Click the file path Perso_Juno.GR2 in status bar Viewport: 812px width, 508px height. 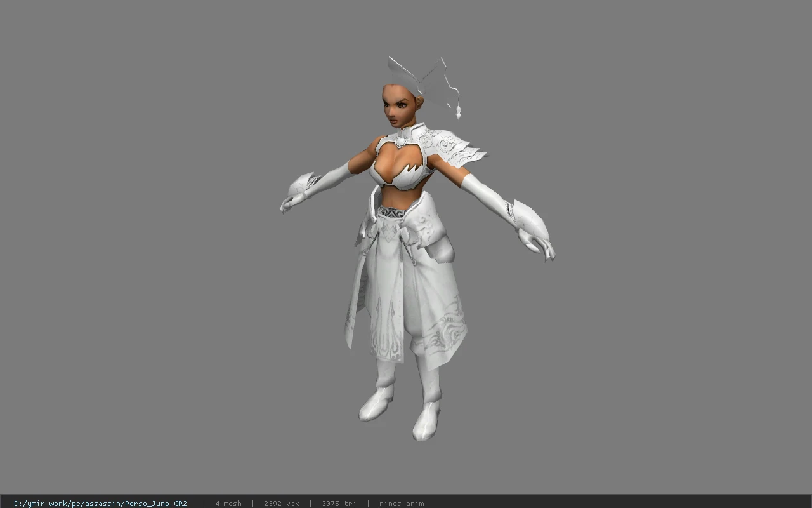coord(100,504)
